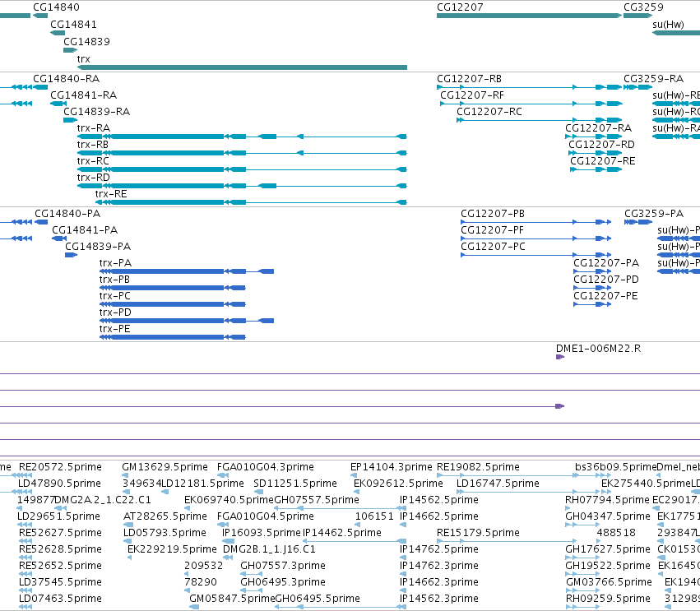Select CG14841-PA protein label
The image size is (700, 611).
85,231
